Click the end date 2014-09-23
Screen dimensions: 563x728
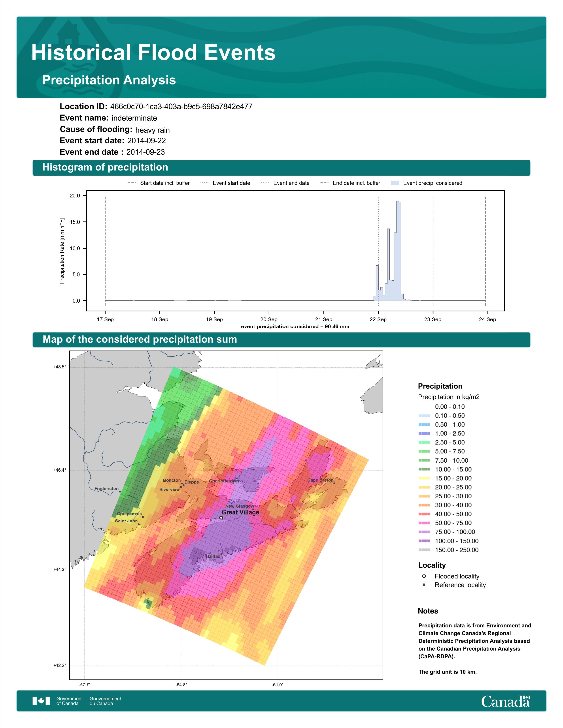click(x=145, y=152)
